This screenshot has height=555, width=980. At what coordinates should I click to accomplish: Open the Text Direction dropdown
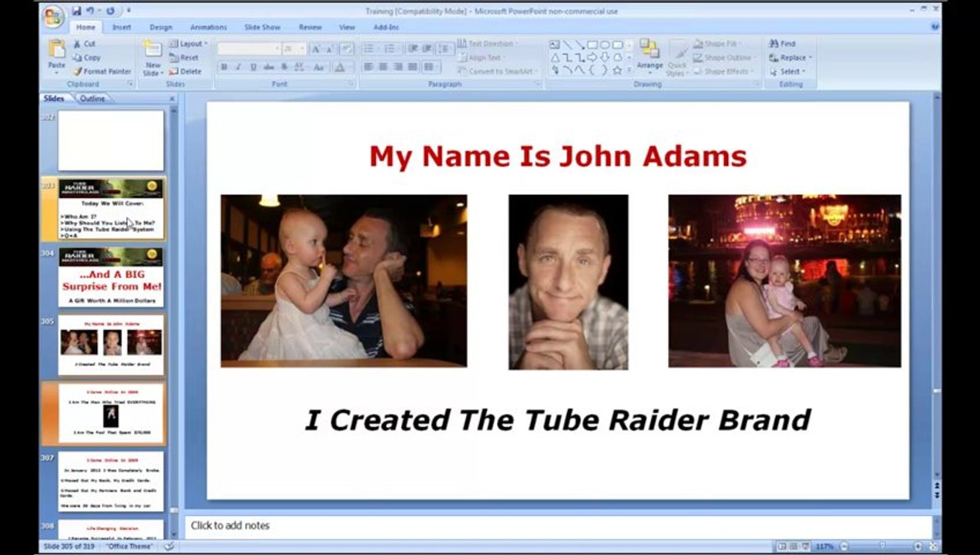click(488, 44)
